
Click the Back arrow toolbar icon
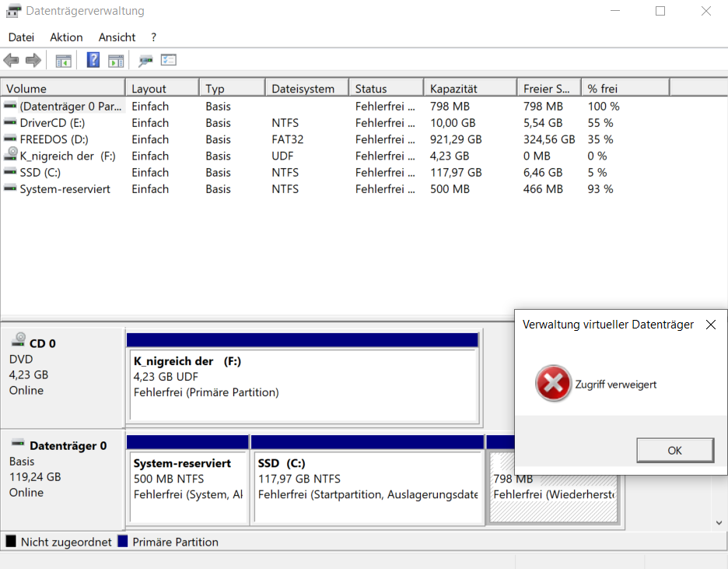click(x=11, y=61)
